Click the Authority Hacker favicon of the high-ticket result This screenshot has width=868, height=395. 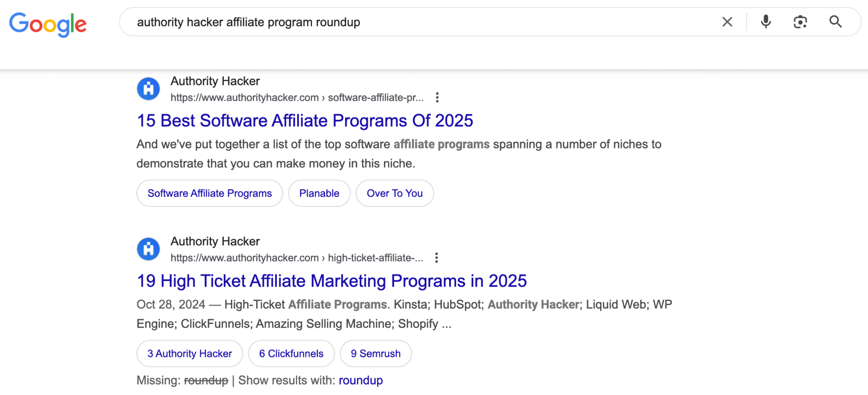[x=148, y=249]
